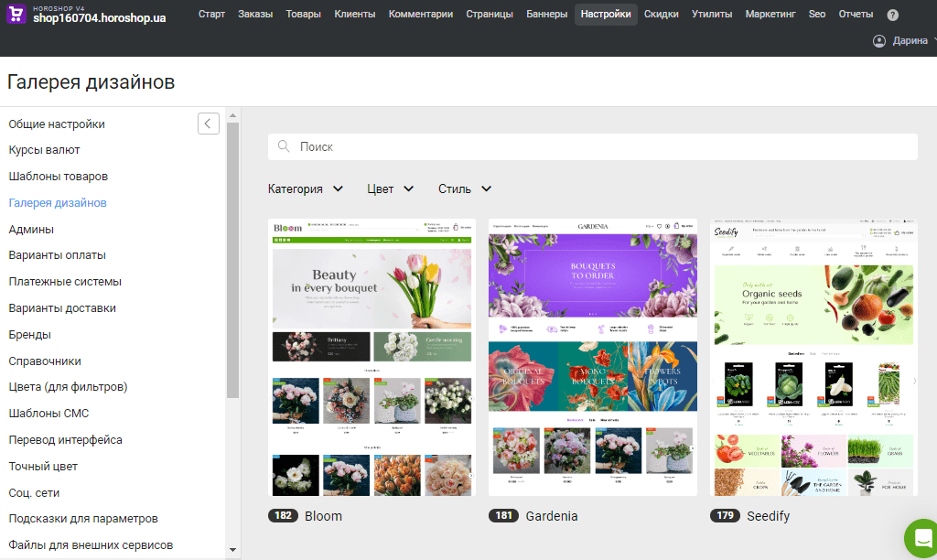Click the search magnifier icon
Image resolution: width=937 pixels, height=560 pixels.
pos(284,146)
